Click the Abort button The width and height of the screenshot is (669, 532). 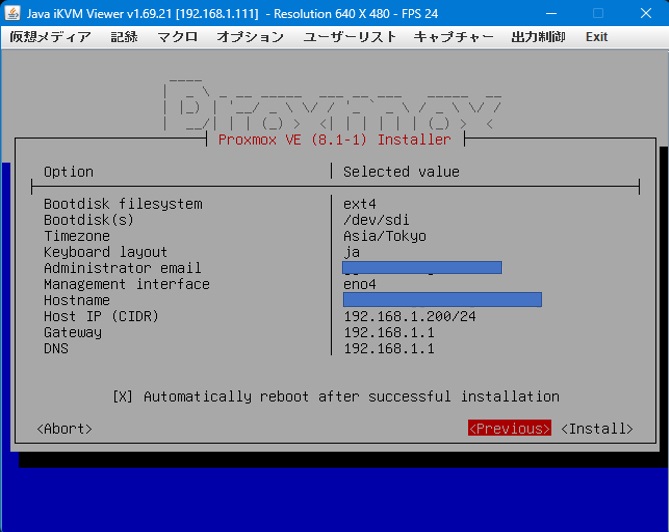pos(64,428)
